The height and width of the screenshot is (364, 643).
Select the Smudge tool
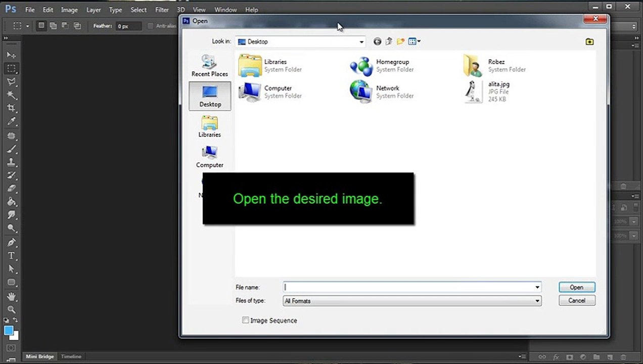point(11,215)
